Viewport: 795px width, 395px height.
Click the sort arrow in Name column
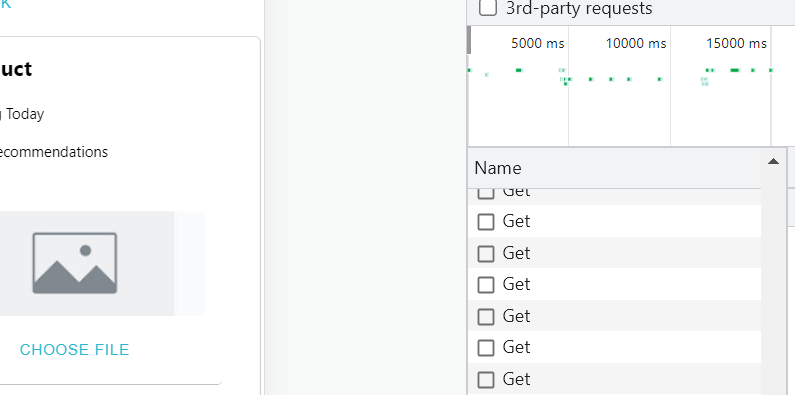(x=773, y=162)
